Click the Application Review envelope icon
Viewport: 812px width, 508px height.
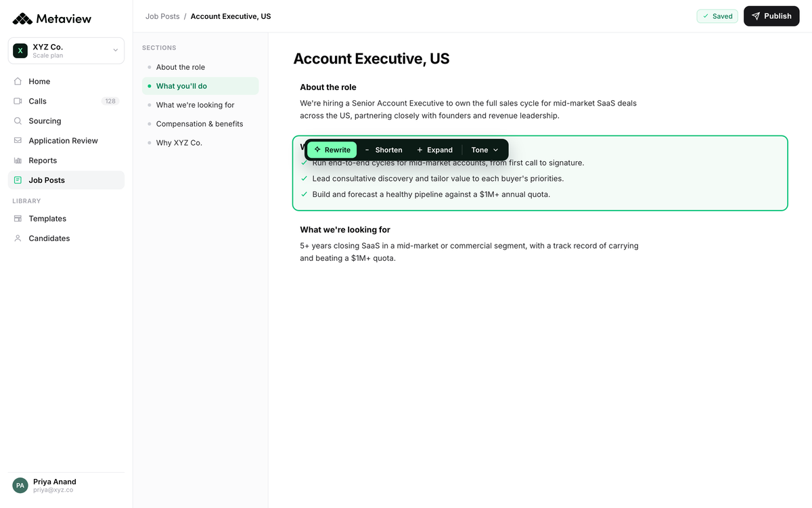(x=18, y=140)
